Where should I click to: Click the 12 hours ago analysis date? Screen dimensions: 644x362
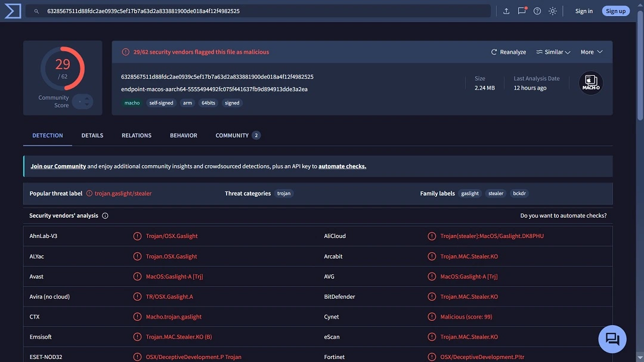[x=530, y=88]
